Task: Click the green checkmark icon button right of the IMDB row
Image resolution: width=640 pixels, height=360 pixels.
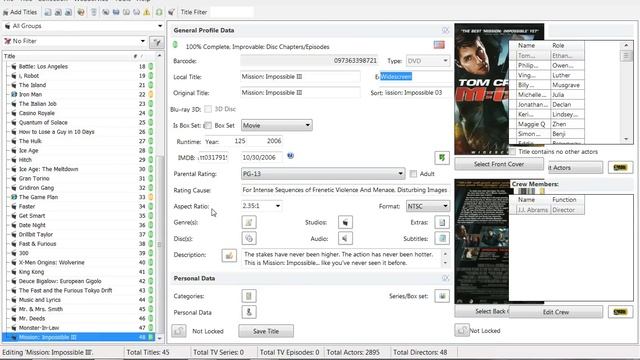Action: pos(442,158)
